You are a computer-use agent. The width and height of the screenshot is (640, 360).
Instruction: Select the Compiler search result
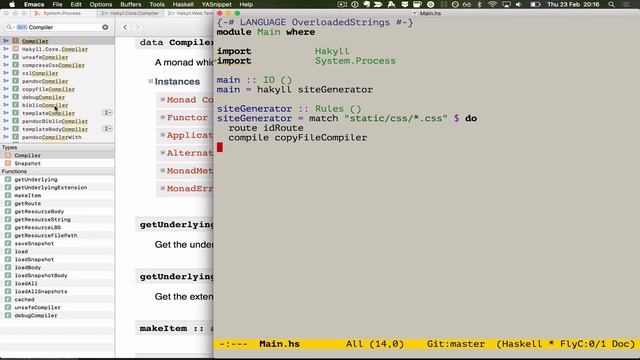57,41
